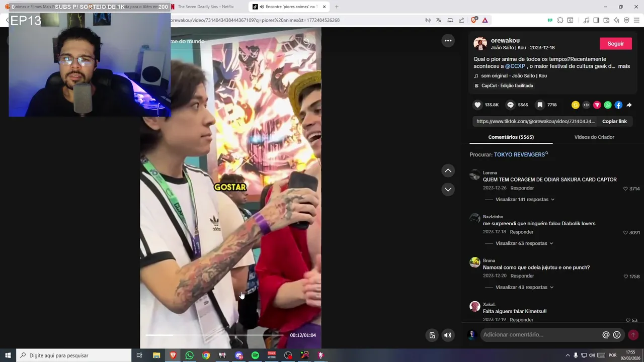Image resolution: width=644 pixels, height=362 pixels.
Task: Open browser extensions puzzle icon
Action: (x=560, y=20)
